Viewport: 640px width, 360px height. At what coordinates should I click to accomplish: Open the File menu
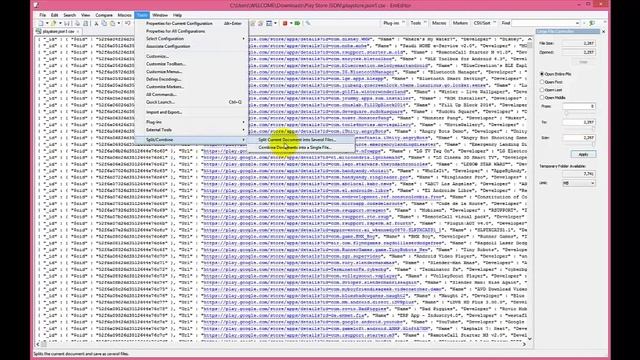point(42,15)
